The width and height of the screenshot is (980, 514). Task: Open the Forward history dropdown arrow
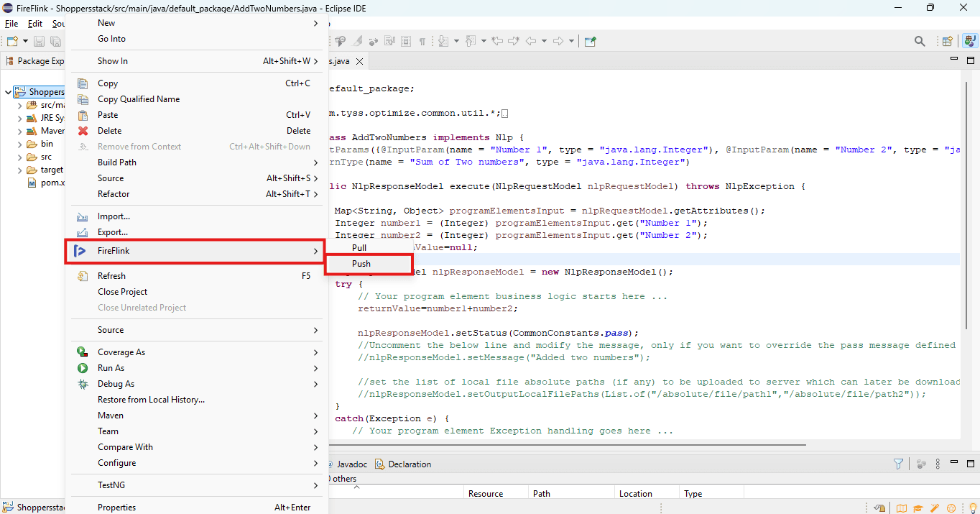click(571, 41)
